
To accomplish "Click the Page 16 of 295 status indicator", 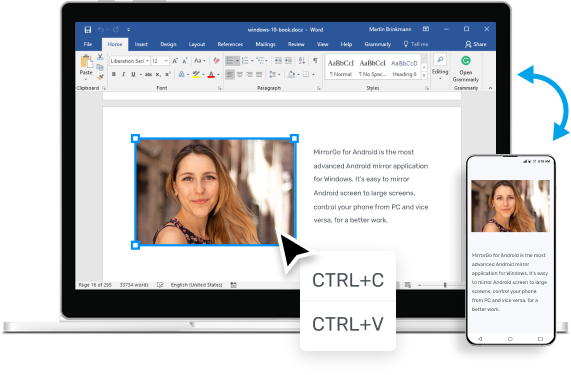I will [x=95, y=285].
